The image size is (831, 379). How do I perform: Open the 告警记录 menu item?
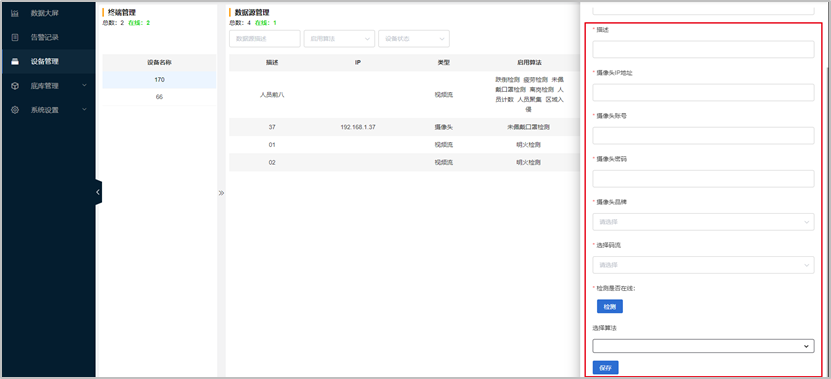point(48,37)
